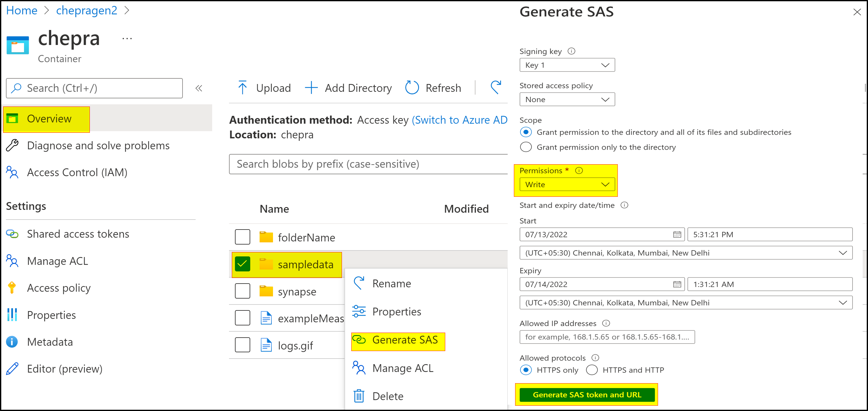868x411 pixels.
Task: Click the Start time field 5:31:21 PM
Action: pos(770,235)
